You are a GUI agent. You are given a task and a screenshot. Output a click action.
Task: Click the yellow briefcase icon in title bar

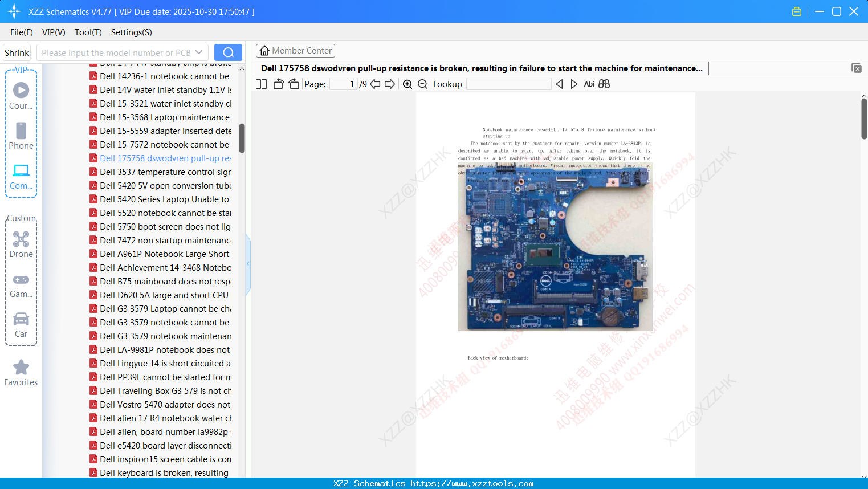click(797, 11)
